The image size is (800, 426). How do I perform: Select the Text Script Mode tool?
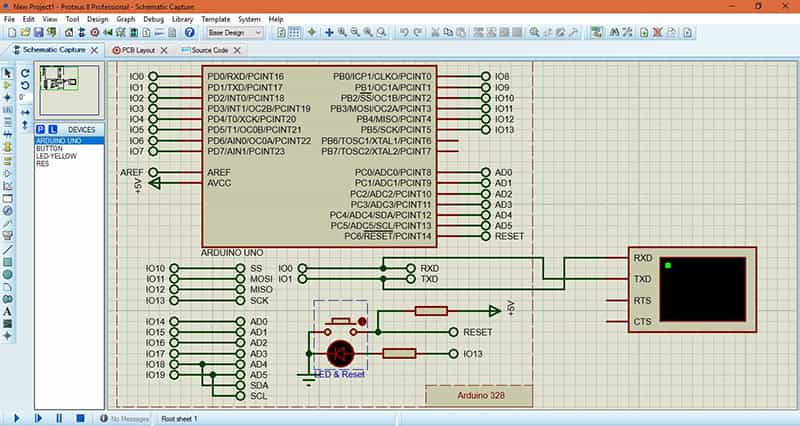[x=7, y=122]
